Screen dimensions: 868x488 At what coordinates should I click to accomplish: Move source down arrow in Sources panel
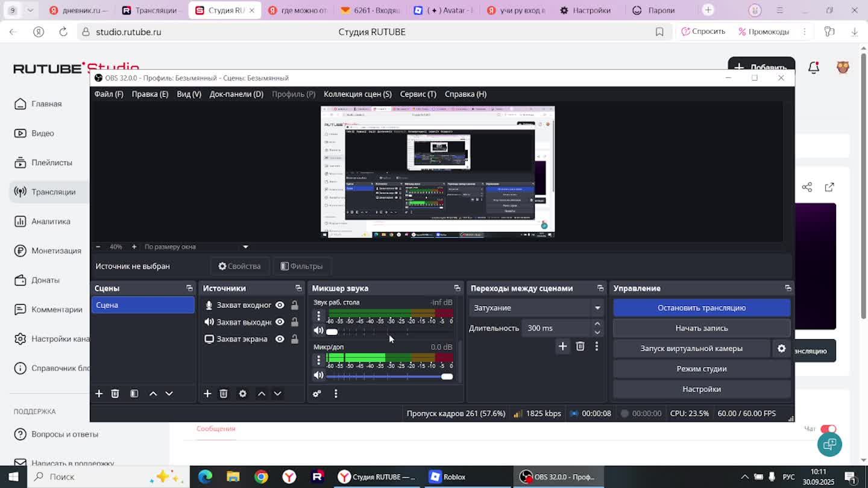point(278,393)
